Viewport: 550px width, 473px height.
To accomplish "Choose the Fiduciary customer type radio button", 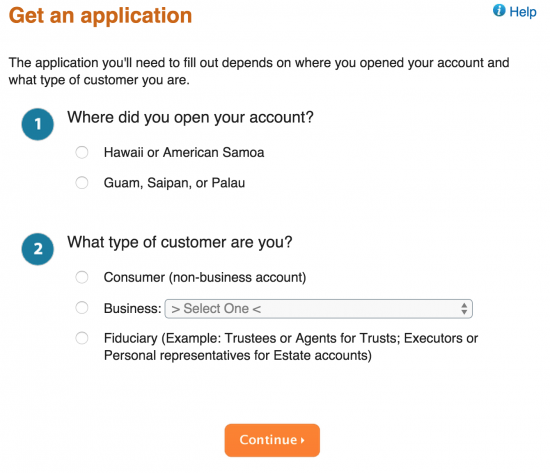I will (82, 339).
